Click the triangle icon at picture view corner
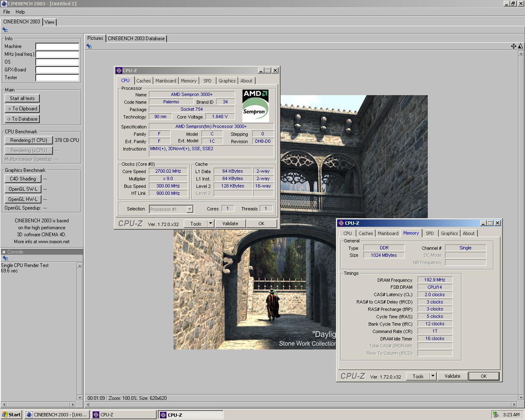The image size is (525, 420). pos(520,46)
